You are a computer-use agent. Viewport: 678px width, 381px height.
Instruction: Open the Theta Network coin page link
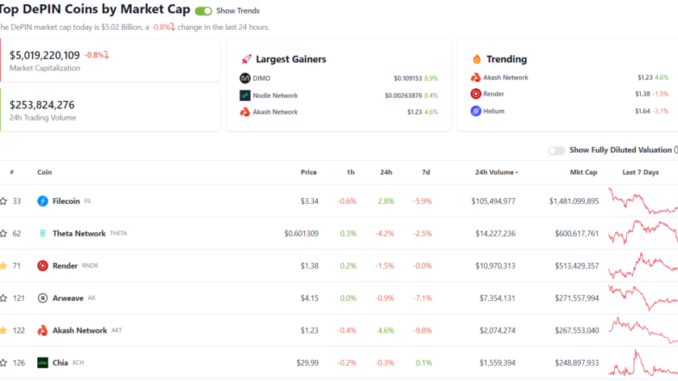pyautogui.click(x=79, y=234)
